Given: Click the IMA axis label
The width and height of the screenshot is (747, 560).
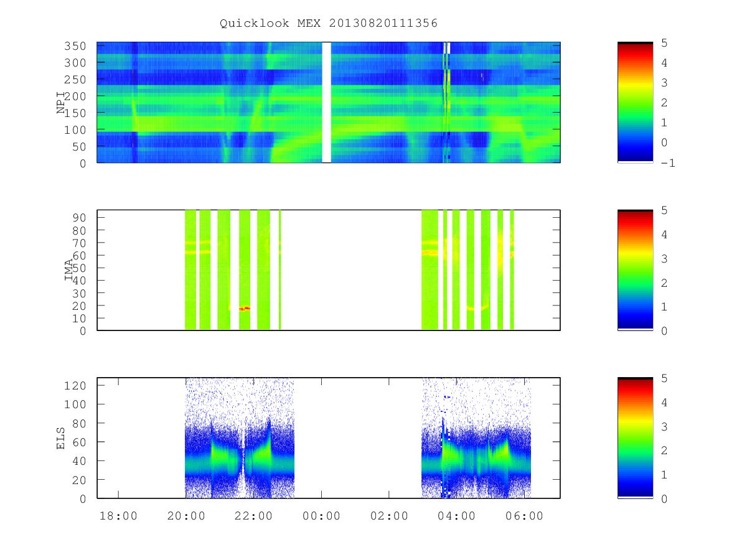Looking at the screenshot, I should coord(68,270).
